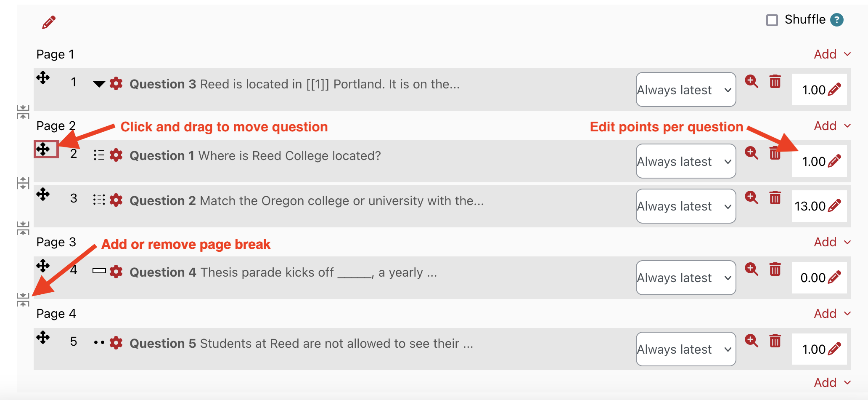The width and height of the screenshot is (868, 400).
Task: Preview Question 4 with magnifier icon
Action: point(751,269)
